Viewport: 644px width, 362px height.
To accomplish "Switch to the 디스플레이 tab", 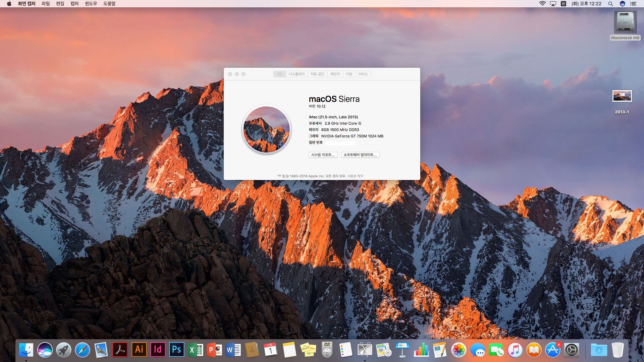I will click(x=297, y=74).
